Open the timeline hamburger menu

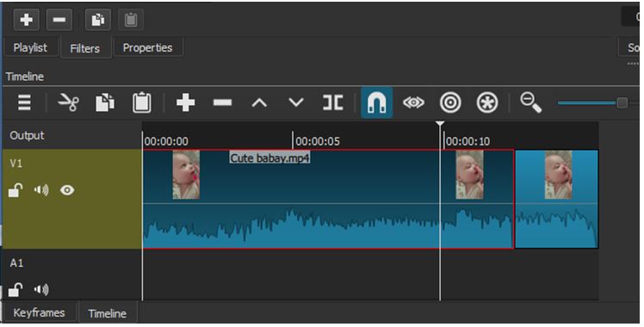[24, 102]
